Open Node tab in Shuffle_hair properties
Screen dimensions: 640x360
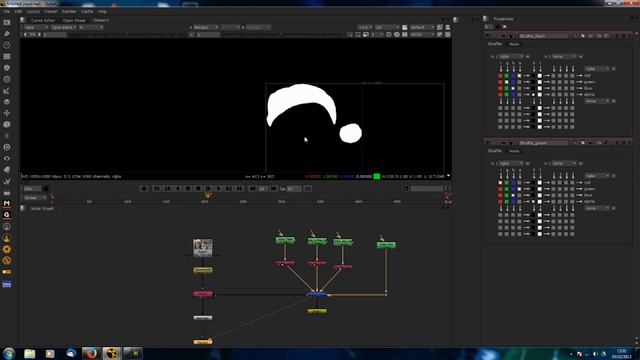pyautogui.click(x=514, y=44)
